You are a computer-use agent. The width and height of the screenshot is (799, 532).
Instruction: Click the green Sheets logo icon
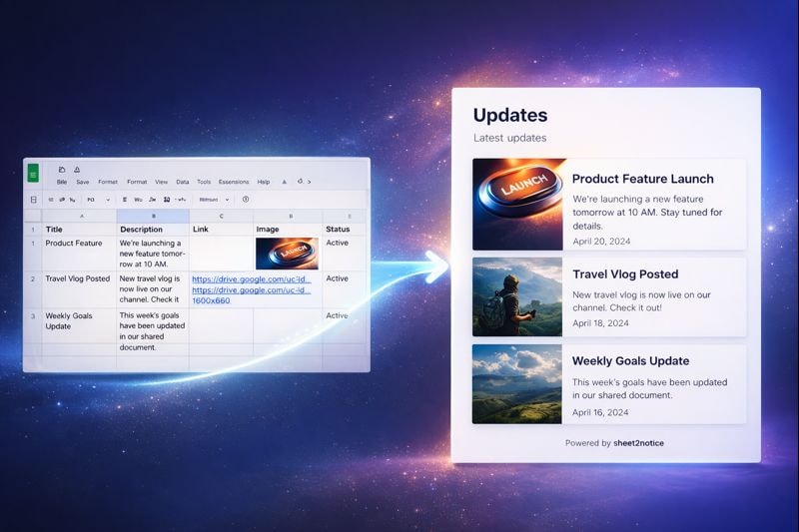[x=33, y=174]
